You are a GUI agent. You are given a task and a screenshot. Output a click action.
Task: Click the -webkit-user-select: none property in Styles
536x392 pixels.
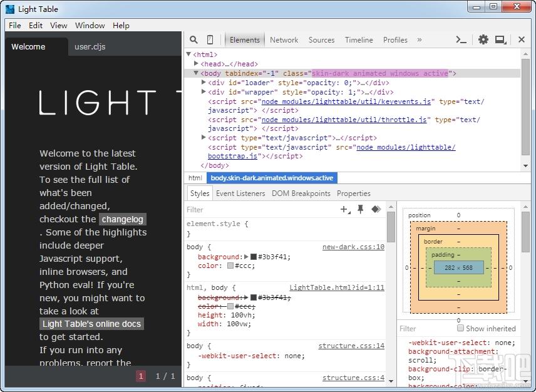click(251, 356)
